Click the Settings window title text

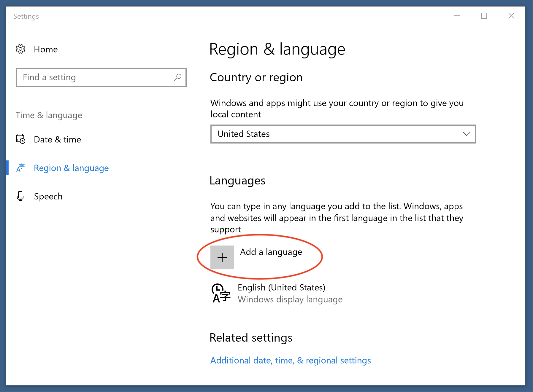coord(26,16)
